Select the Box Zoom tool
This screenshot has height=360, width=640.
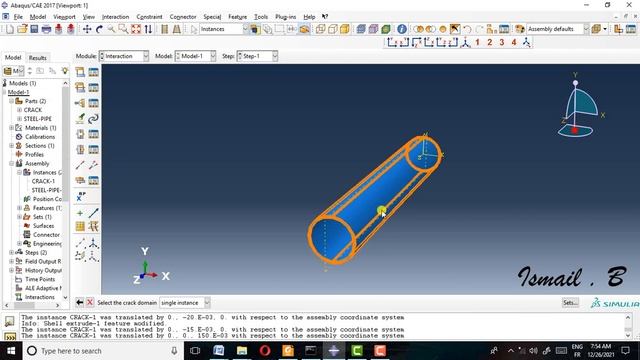pyautogui.click(x=123, y=29)
